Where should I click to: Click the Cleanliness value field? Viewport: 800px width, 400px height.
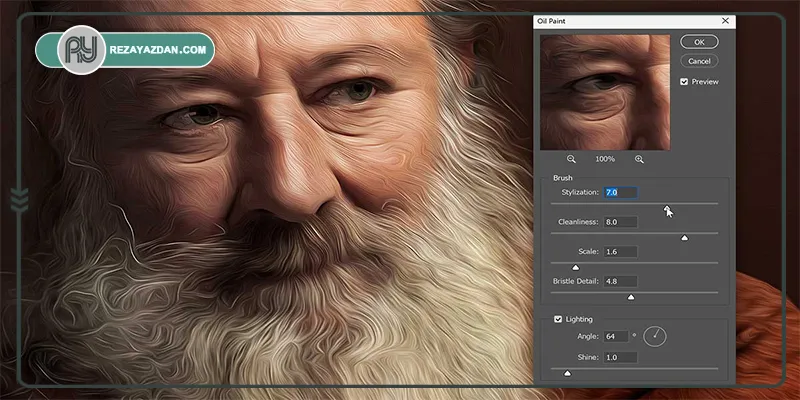(x=620, y=222)
